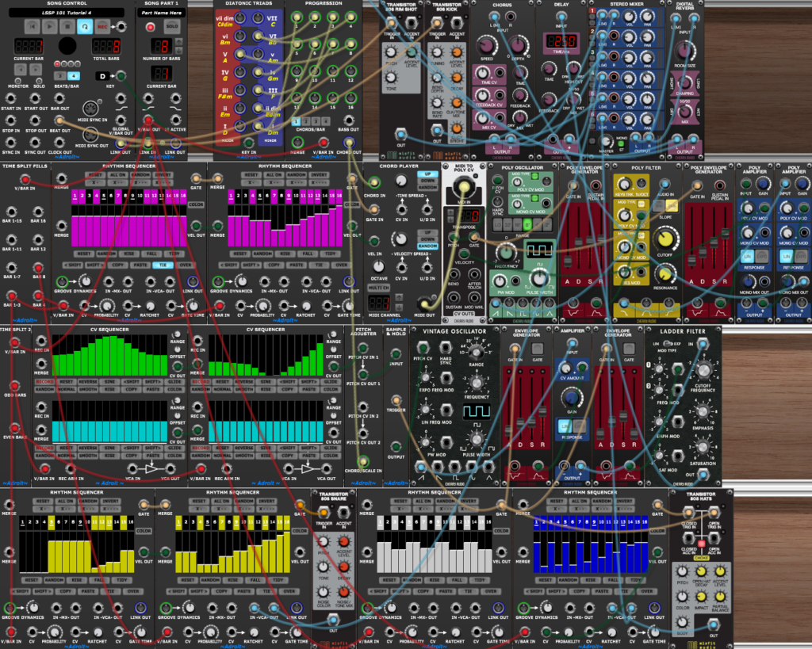This screenshot has height=649, width=812.
Task: Click TIDY in the white Rhythm Sequencer
Action: (x=480, y=580)
